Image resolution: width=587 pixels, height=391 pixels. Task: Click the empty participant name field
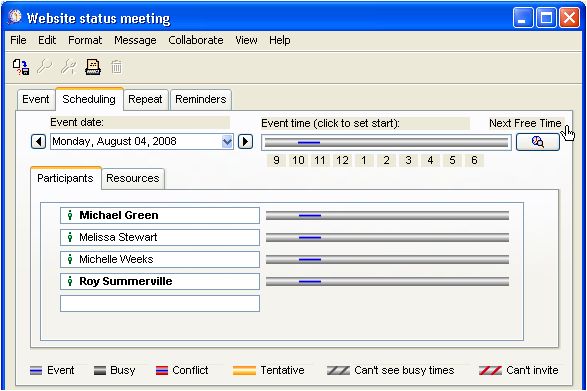coord(160,303)
